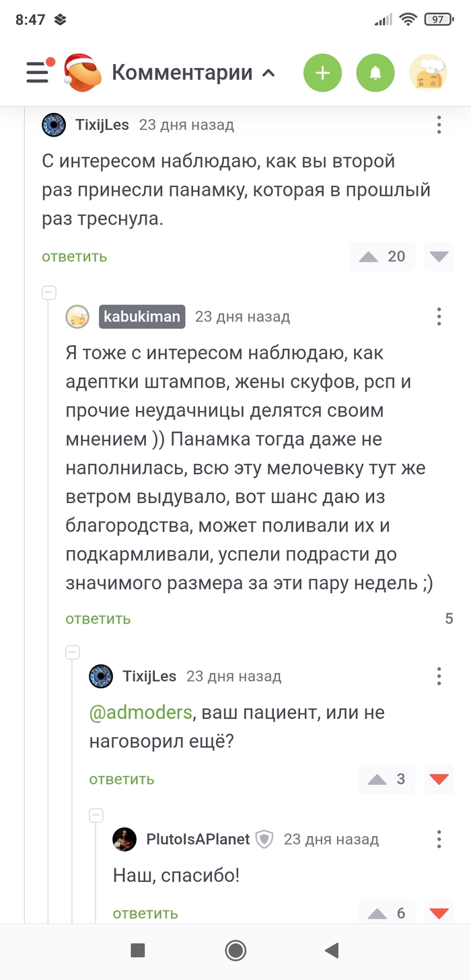Upvote the comment with 20 rating

coord(369,256)
